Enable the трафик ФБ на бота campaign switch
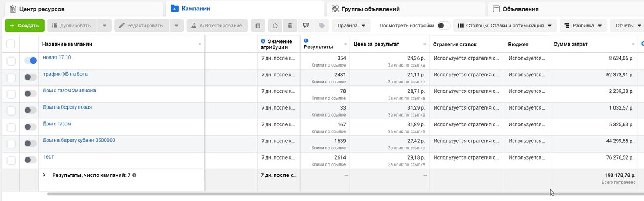The height and width of the screenshot is (201, 644). [31, 77]
